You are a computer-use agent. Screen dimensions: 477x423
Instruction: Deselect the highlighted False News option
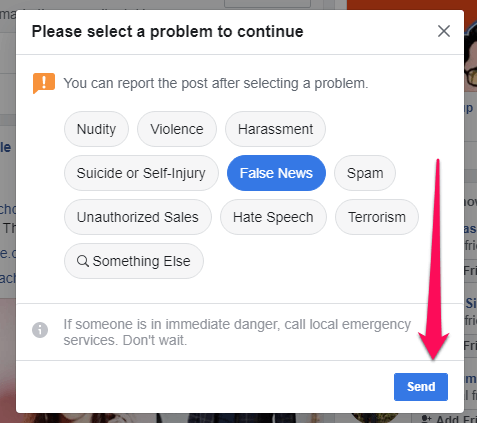[x=276, y=173]
